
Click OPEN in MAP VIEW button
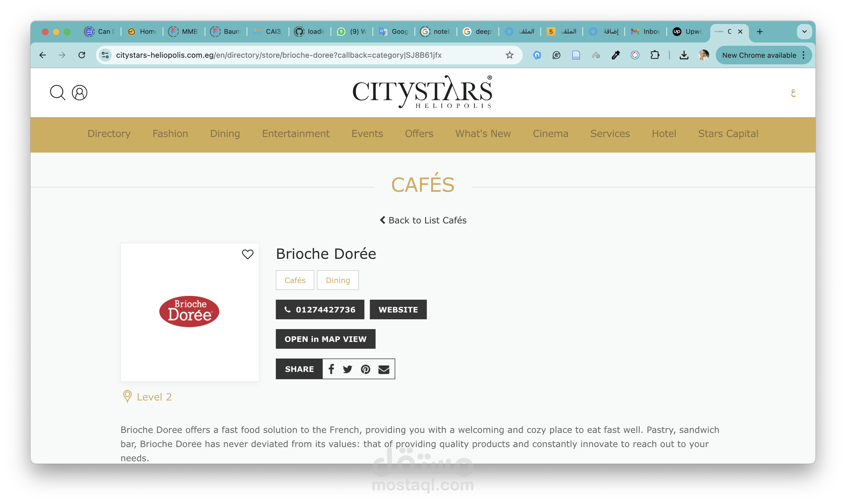(x=325, y=339)
